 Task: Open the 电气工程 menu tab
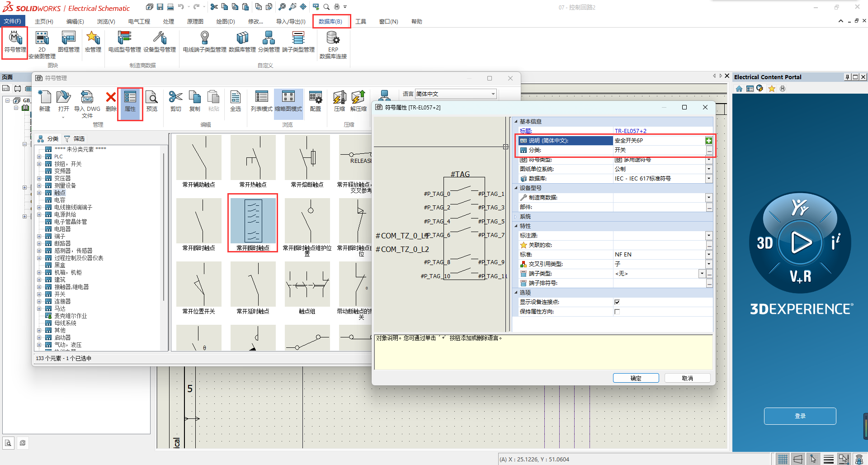[139, 22]
